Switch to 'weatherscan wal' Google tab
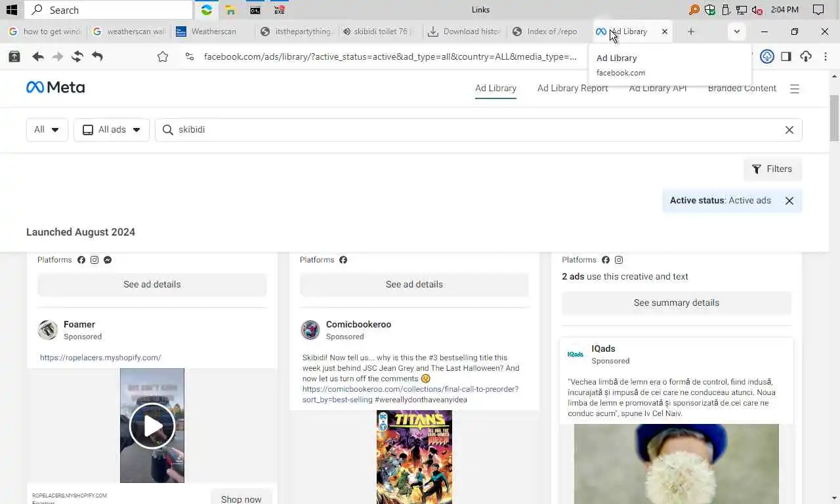The image size is (840, 504). click(129, 31)
